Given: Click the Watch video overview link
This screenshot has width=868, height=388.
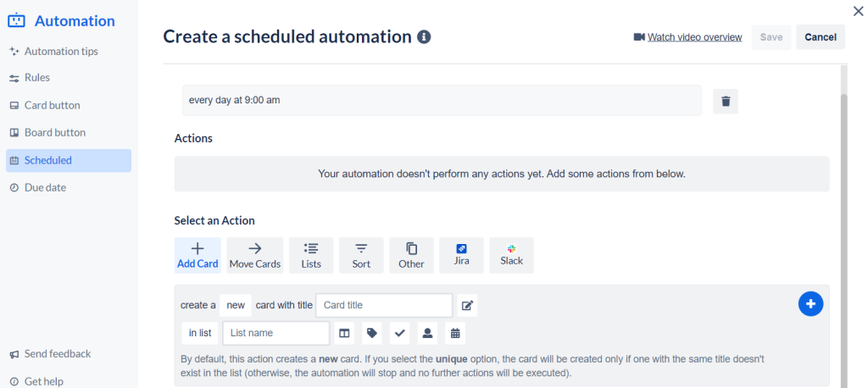Looking at the screenshot, I should pyautogui.click(x=694, y=37).
